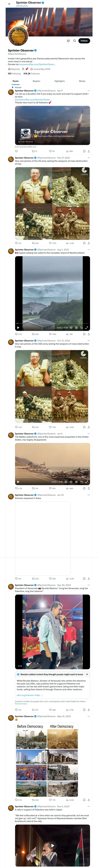This screenshot has height=868, width=98.
Task: Share the Feb 27, 2024 Iraq post
Action: 89,243
